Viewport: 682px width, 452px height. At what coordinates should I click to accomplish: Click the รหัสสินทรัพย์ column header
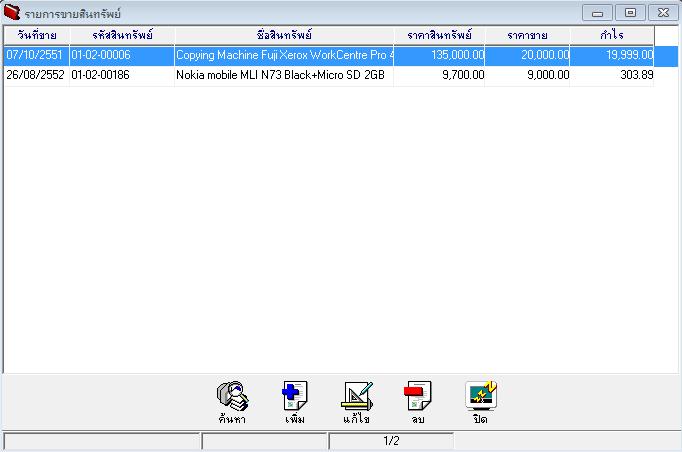tap(121, 36)
